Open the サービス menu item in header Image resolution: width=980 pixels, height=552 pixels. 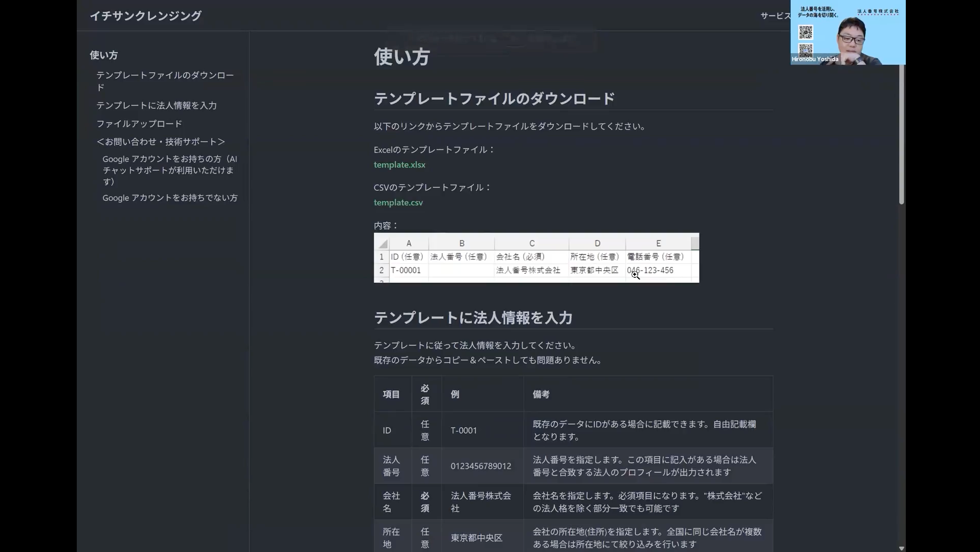coord(775,16)
